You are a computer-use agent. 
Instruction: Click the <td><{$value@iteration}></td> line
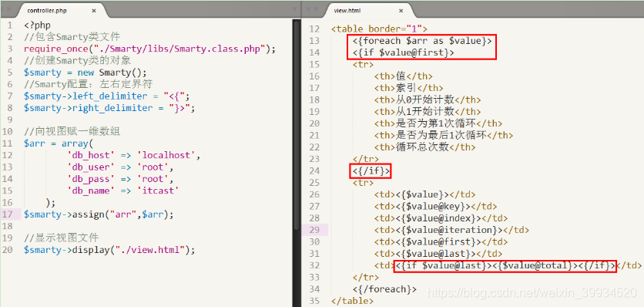click(x=451, y=230)
